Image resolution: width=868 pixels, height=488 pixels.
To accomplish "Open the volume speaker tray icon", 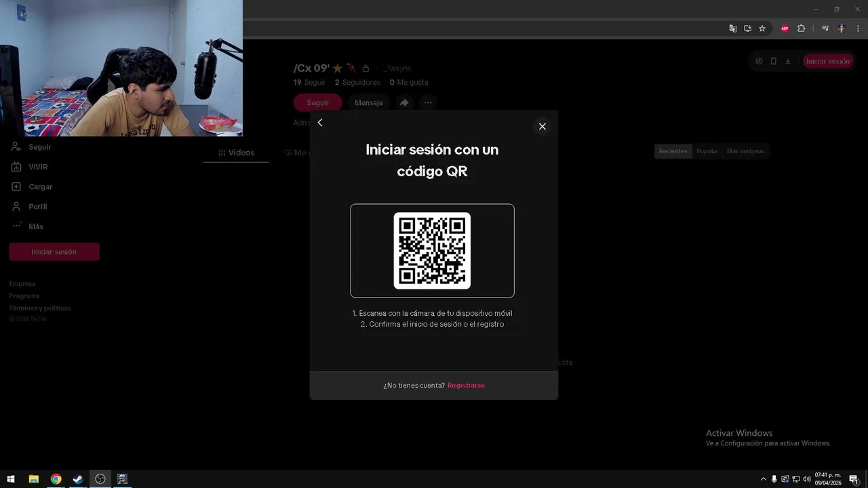I will click(807, 479).
